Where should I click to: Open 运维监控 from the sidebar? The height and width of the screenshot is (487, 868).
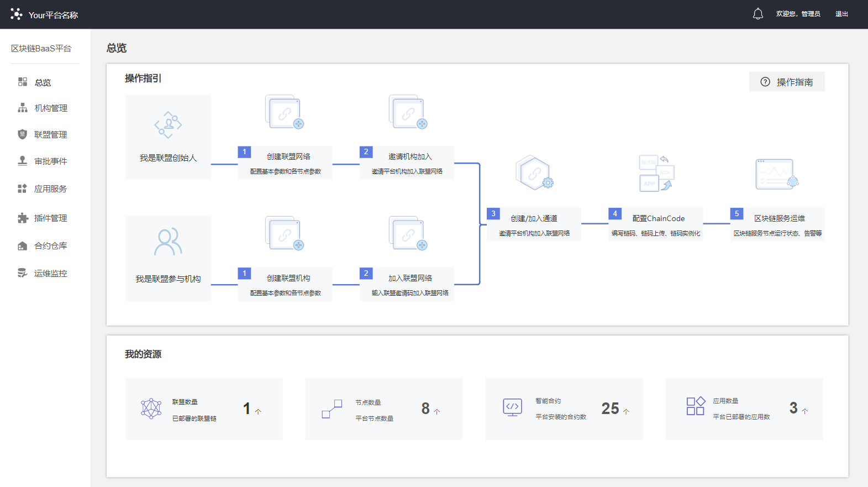tap(50, 274)
